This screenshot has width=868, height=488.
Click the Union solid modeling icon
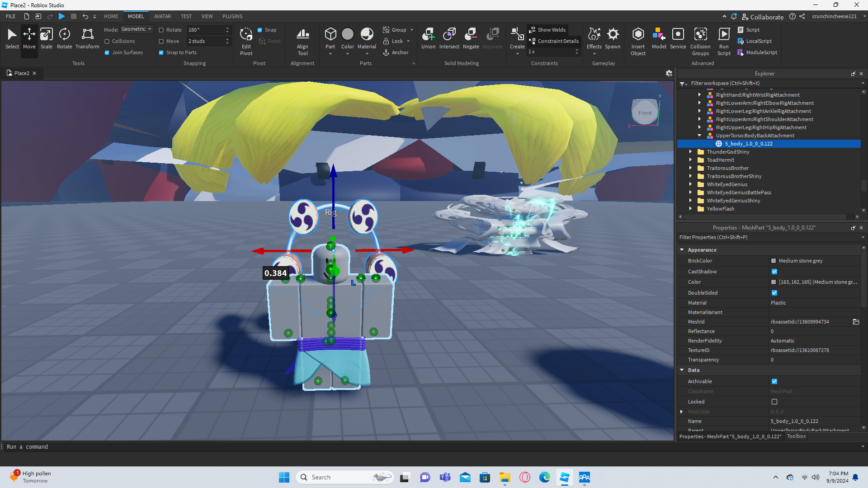pos(428,38)
